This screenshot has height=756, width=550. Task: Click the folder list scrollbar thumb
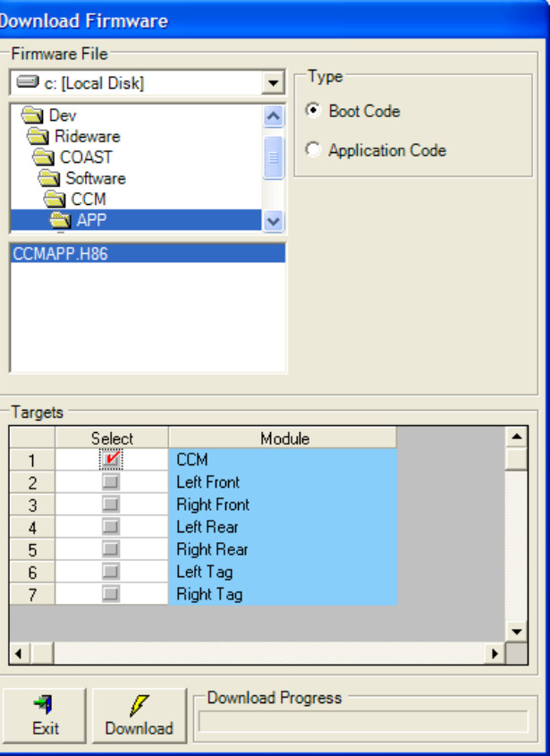click(274, 157)
